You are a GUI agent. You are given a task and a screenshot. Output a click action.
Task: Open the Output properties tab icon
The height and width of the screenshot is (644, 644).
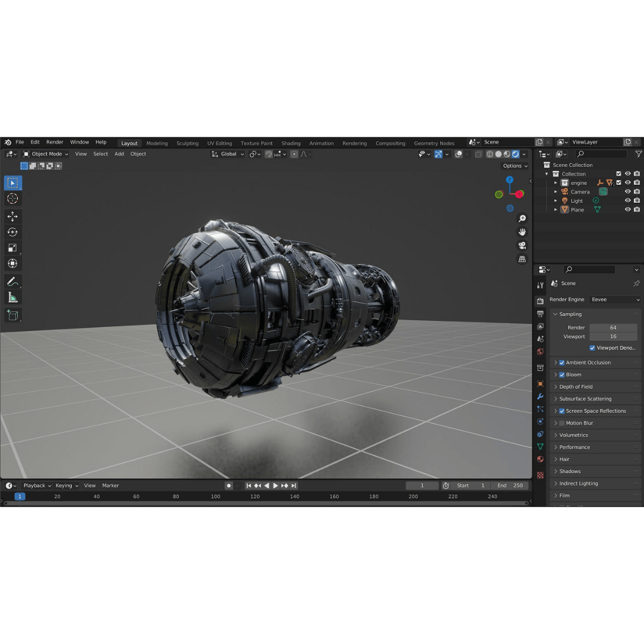(x=540, y=314)
